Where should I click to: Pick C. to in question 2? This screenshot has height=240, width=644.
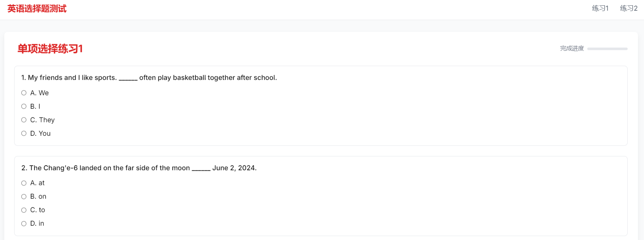coord(24,210)
